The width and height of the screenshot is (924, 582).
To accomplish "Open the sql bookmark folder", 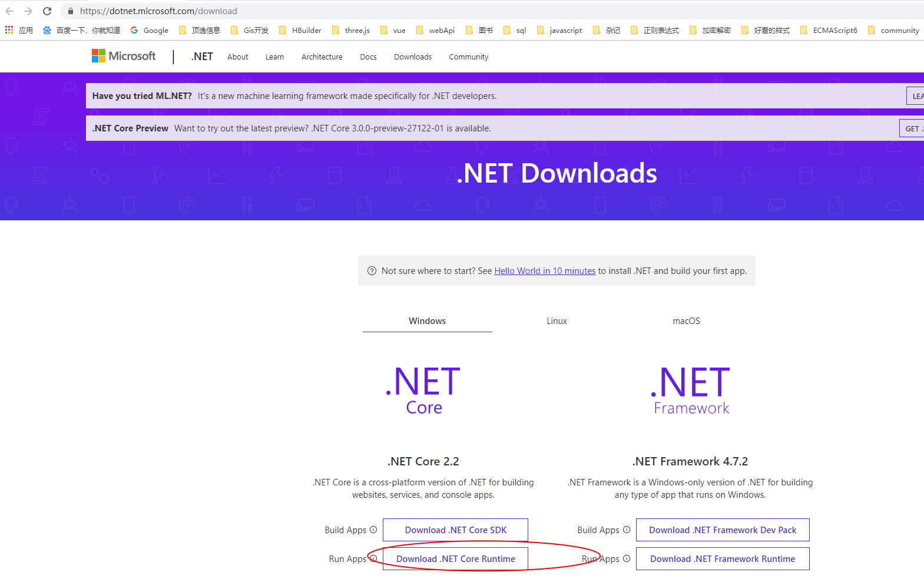I will click(515, 30).
